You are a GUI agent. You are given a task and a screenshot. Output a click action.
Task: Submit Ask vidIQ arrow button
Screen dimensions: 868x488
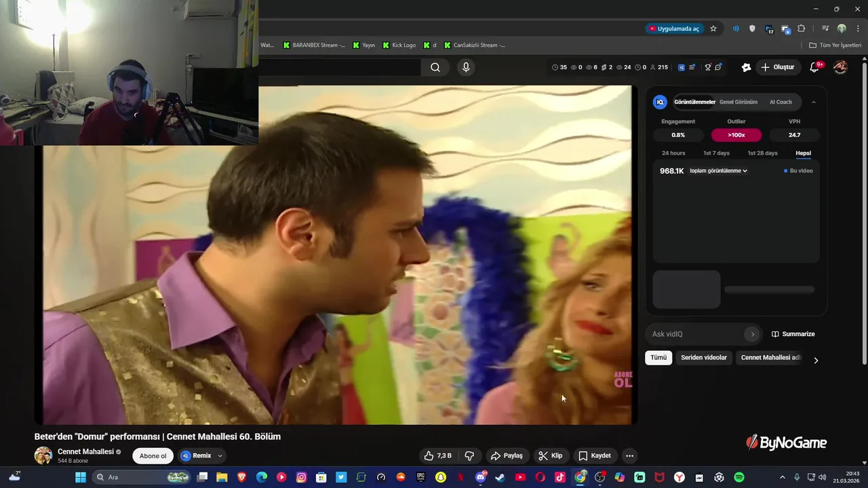pyautogui.click(x=752, y=334)
